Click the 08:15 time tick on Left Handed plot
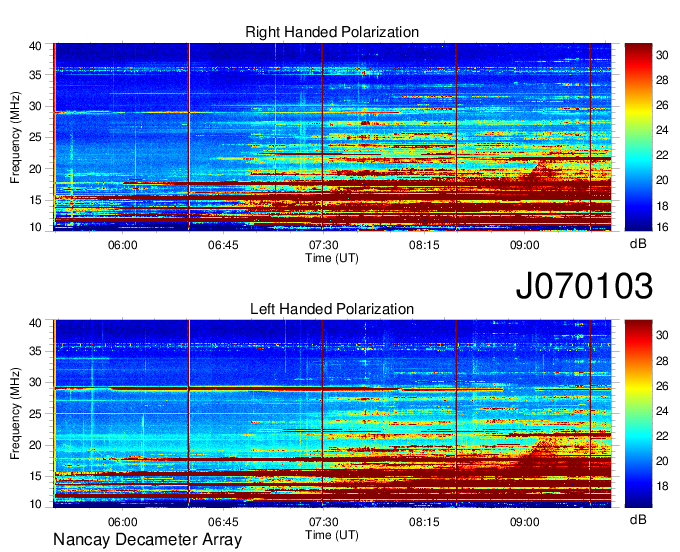Screen dimensions: 680x552 coord(424,522)
